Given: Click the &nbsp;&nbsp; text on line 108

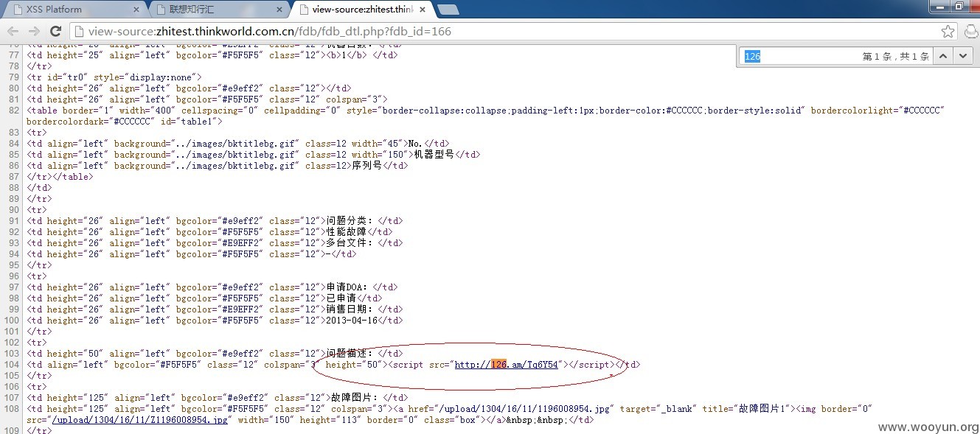Looking at the screenshot, I should pyautogui.click(x=538, y=420).
